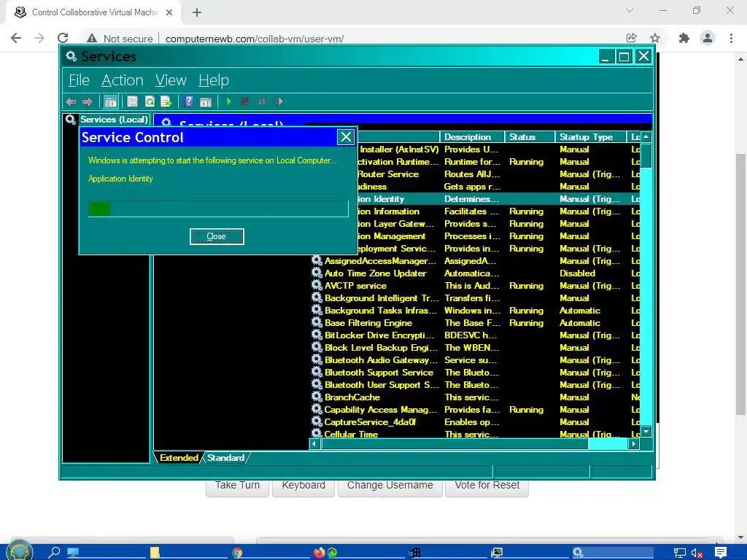
Task: Select the Bluetooth Support Service row
Action: (476, 372)
